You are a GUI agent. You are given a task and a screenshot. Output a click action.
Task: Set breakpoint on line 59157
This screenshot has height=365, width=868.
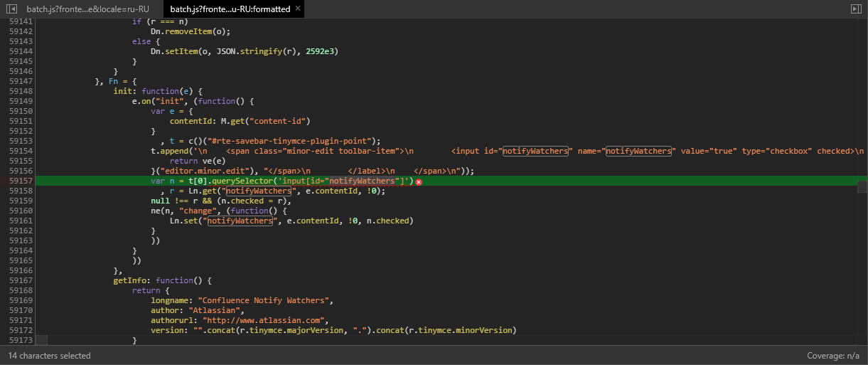[x=21, y=181]
